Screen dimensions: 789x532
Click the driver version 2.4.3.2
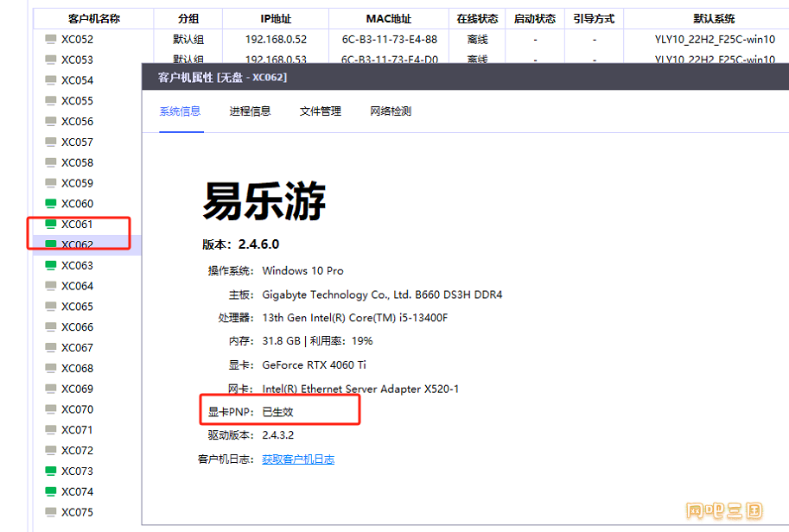[277, 435]
